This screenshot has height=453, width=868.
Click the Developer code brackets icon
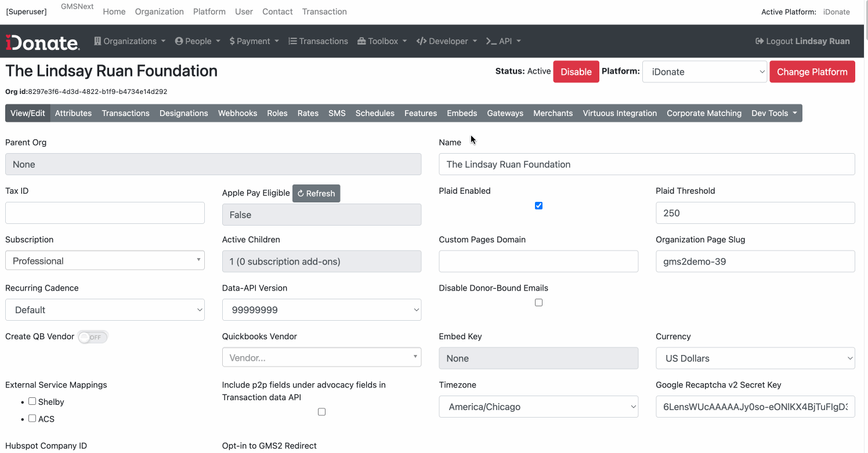[x=421, y=41]
